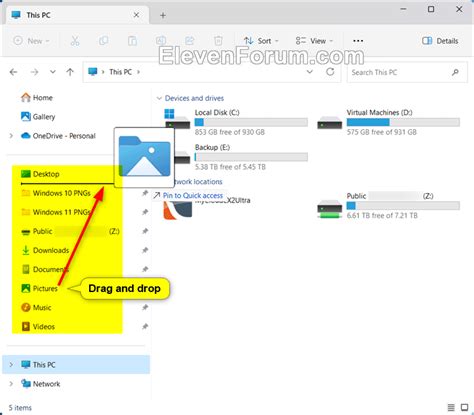This screenshot has width=474, height=415.
Task: Click pin icon beside Windows 10 PNGs
Action: tap(145, 193)
